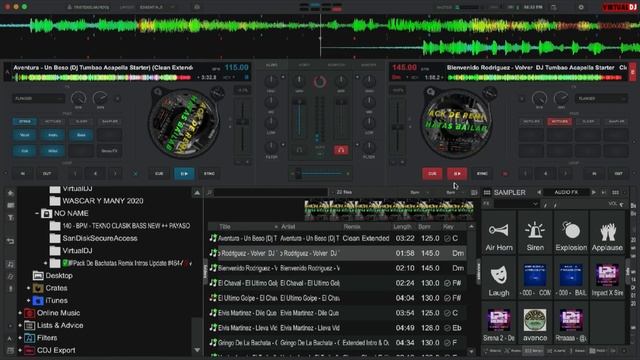Open the left deck FLANGER effect dropdown
Image resolution: width=640 pixels, height=360 pixels.
click(39, 98)
